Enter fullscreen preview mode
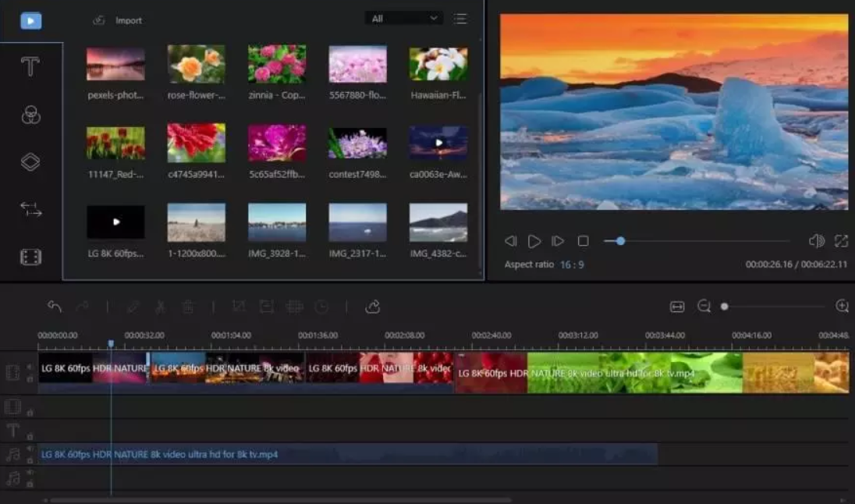This screenshot has width=855, height=504. 841,241
